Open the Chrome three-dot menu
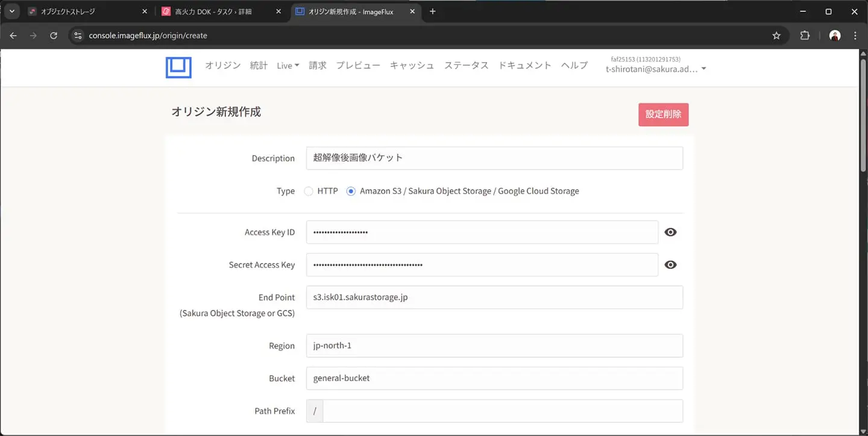This screenshot has height=436, width=868. click(855, 36)
